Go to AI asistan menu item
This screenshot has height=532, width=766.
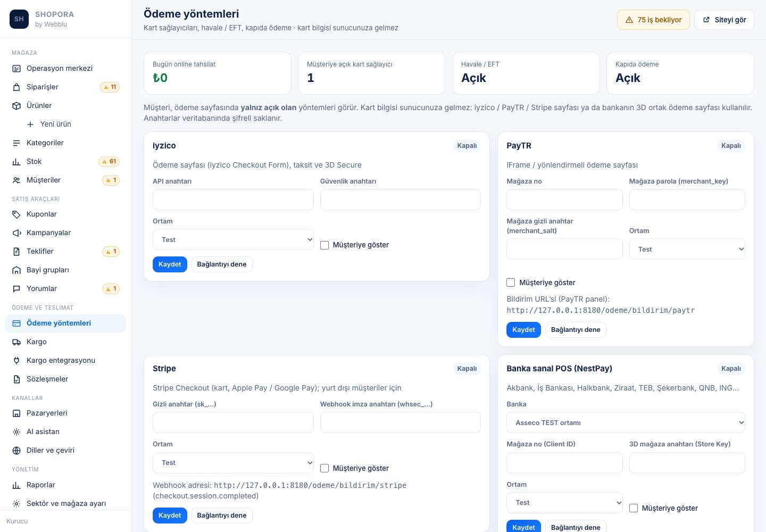pyautogui.click(x=65, y=432)
